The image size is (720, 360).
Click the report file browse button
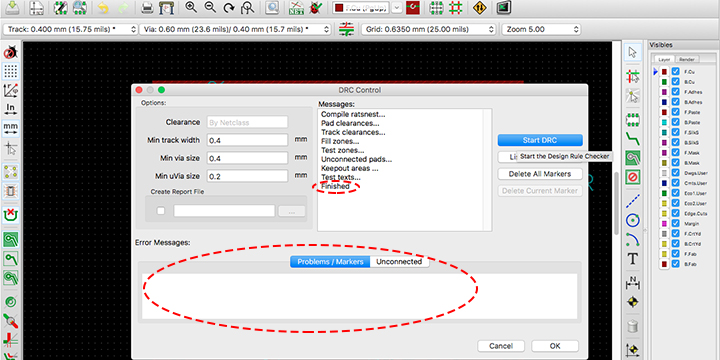tap(292, 211)
